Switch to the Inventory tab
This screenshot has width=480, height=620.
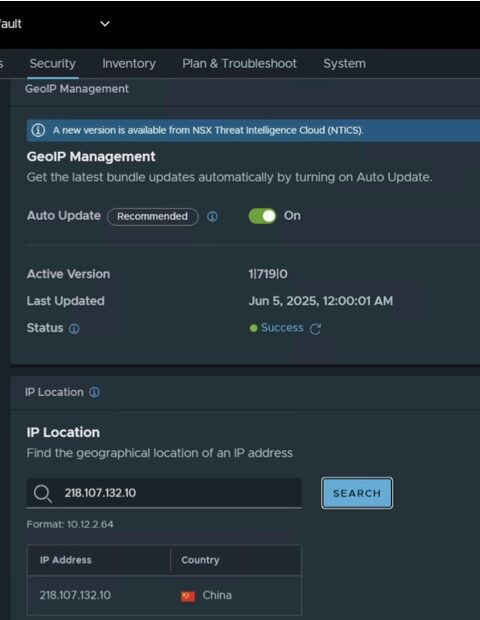pyautogui.click(x=129, y=64)
